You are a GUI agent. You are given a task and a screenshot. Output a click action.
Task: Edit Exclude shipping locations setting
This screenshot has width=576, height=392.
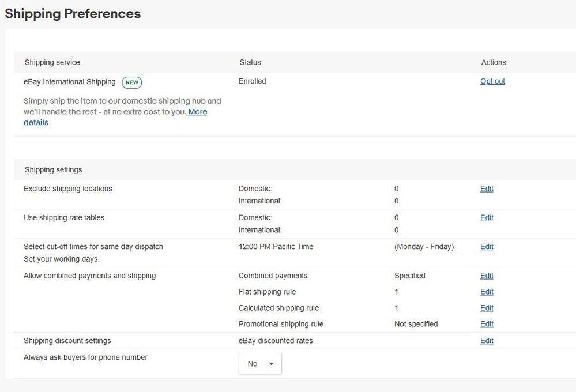point(487,189)
